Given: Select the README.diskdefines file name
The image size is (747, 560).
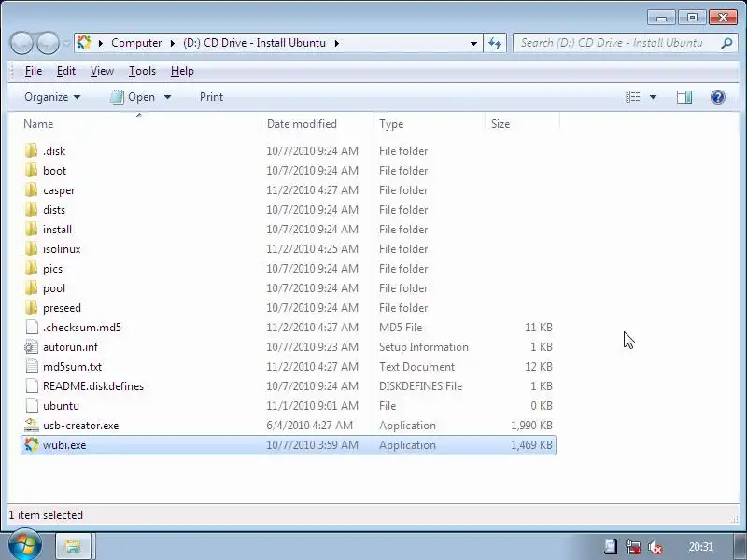Looking at the screenshot, I should click(92, 386).
